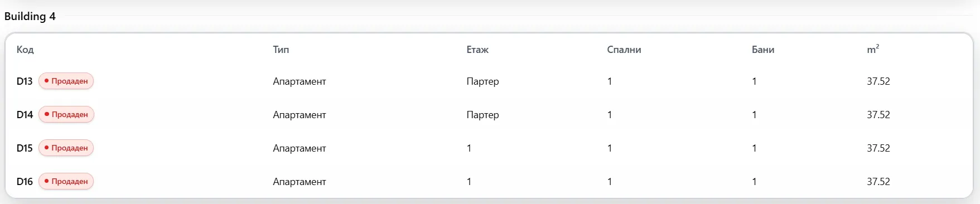Click the Спални column header

click(x=624, y=50)
